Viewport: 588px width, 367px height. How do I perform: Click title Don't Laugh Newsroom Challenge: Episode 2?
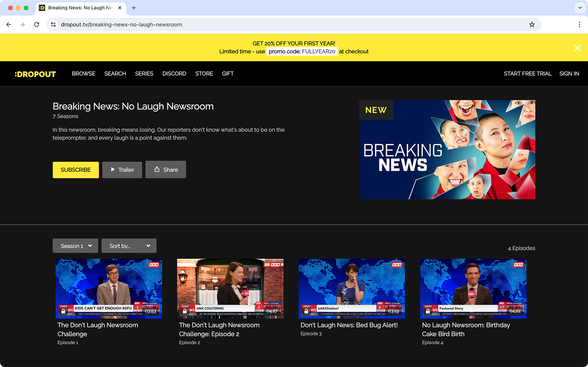(x=219, y=330)
